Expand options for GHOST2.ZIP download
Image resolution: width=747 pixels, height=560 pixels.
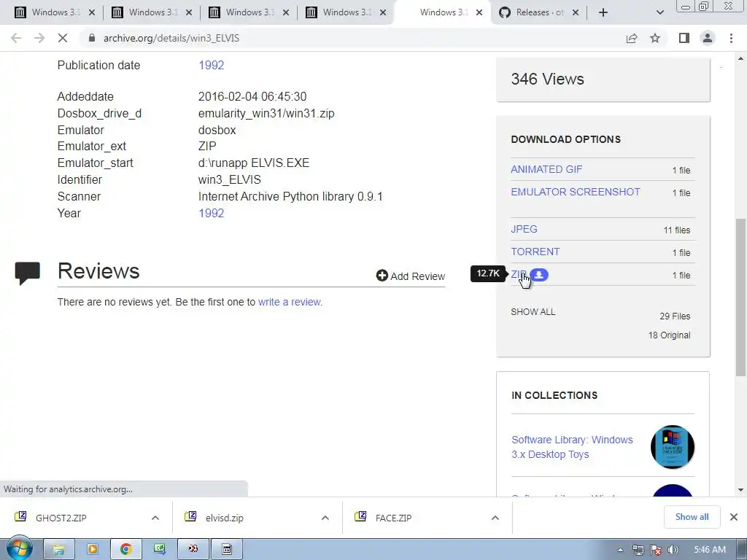(x=155, y=518)
